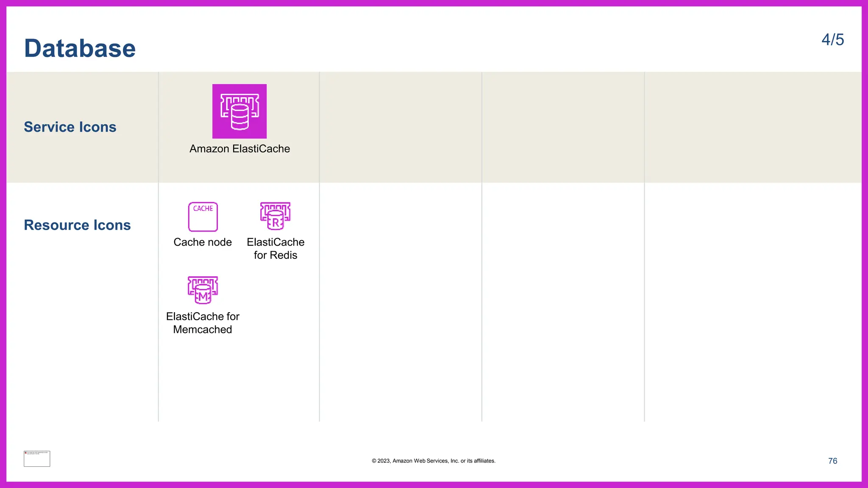
Task: Click the ElastiCache for Memcached label
Action: click(203, 323)
